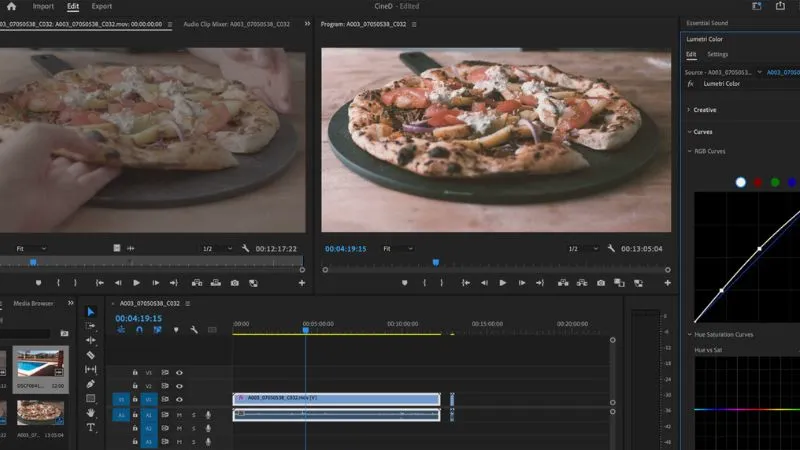The width and height of the screenshot is (800, 450).
Task: Click Overwrite button in Source monitor
Action: tap(215, 283)
